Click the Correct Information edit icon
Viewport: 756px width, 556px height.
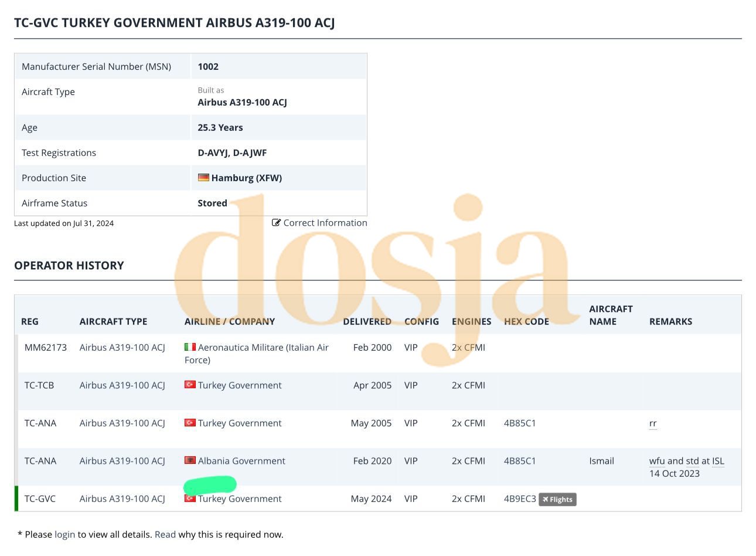pyautogui.click(x=277, y=223)
